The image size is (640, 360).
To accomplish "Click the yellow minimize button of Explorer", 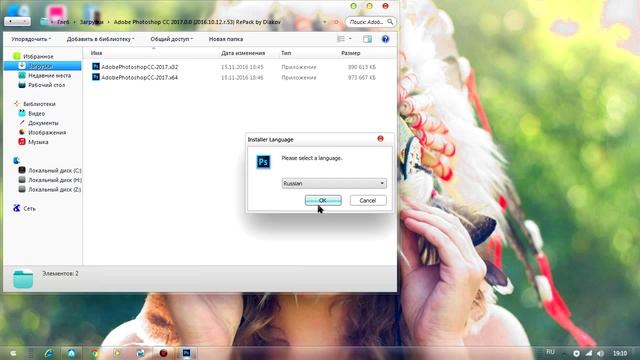I will 369,6.
